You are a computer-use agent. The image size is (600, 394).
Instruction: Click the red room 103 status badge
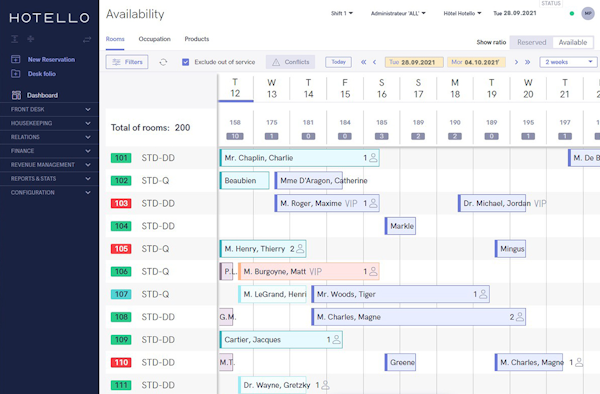121,203
